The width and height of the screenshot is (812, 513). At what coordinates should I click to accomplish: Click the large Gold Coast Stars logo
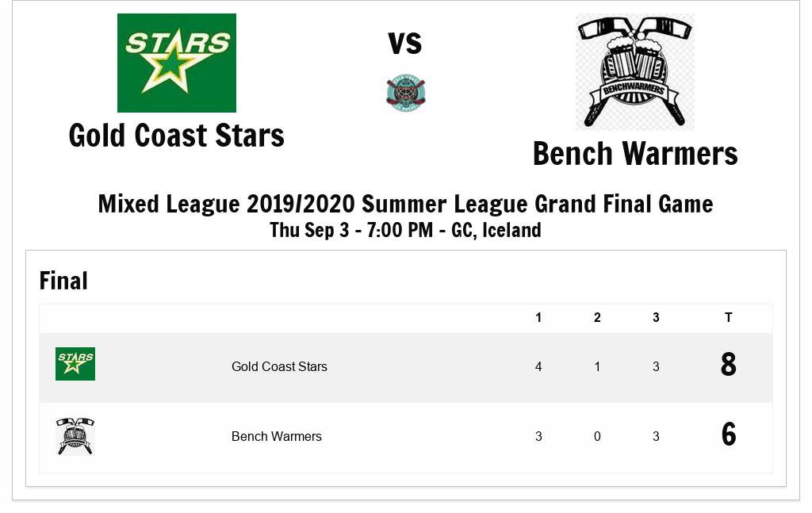(176, 63)
